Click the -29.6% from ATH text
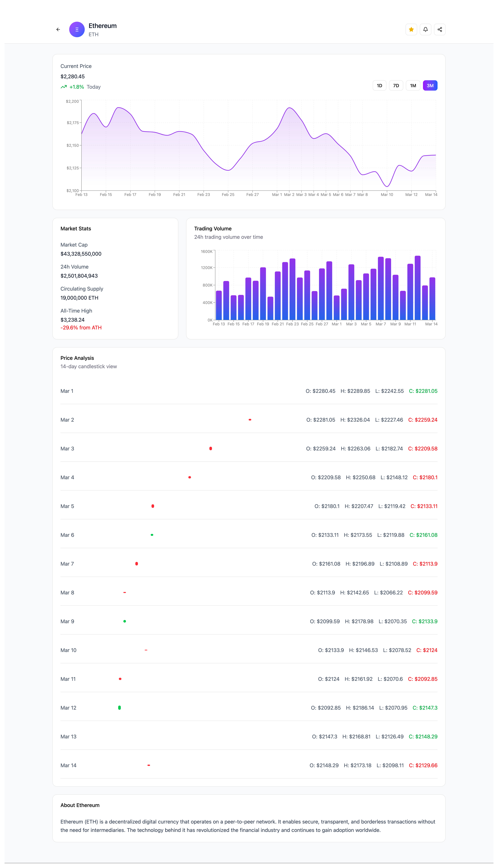Viewport: 498px width, 868px height. [81, 328]
